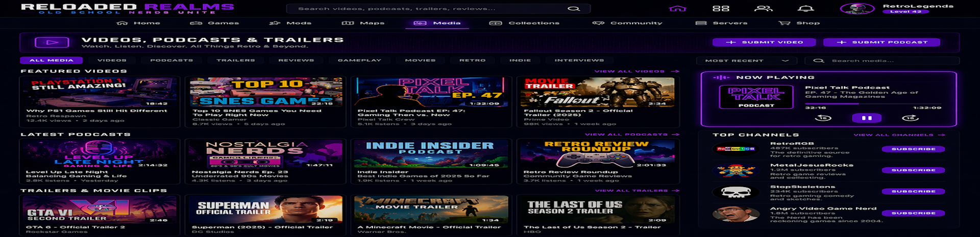Viewport: 980px width, 237px height.
Task: Subscribe to Angry Video Game Nerd
Action: pyautogui.click(x=913, y=213)
